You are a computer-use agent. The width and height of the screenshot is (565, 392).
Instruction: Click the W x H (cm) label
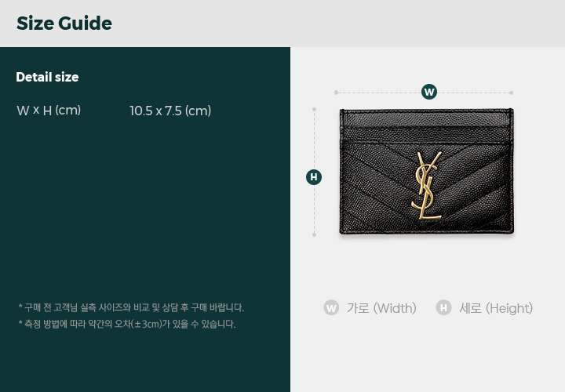[49, 110]
